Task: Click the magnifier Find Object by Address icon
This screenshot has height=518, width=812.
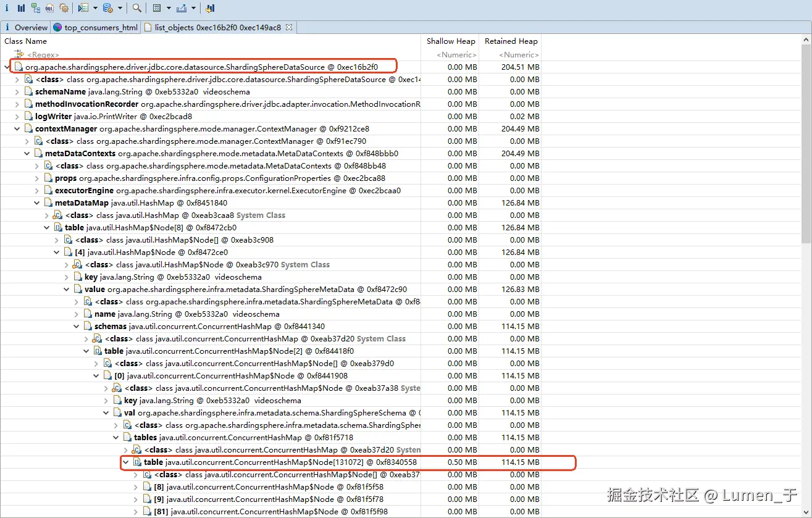Action: tap(137, 8)
